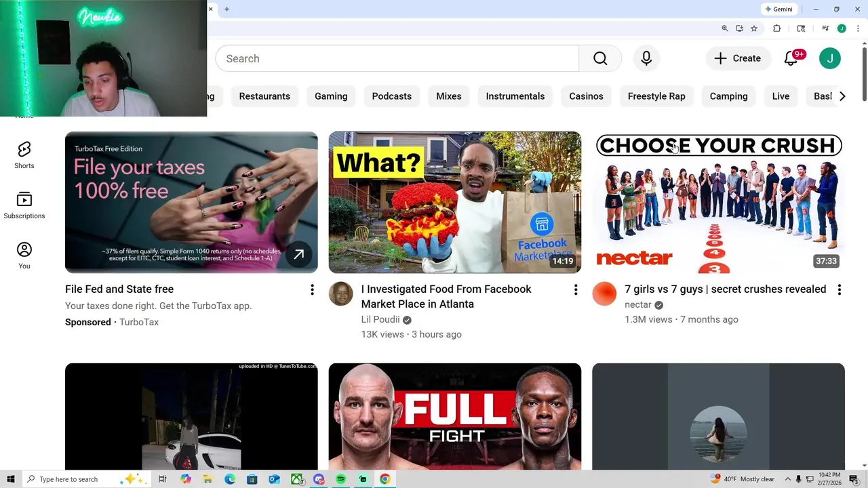The image size is (868, 488).
Task: Open I Investigated Food From Facebook video title
Action: click(x=446, y=297)
